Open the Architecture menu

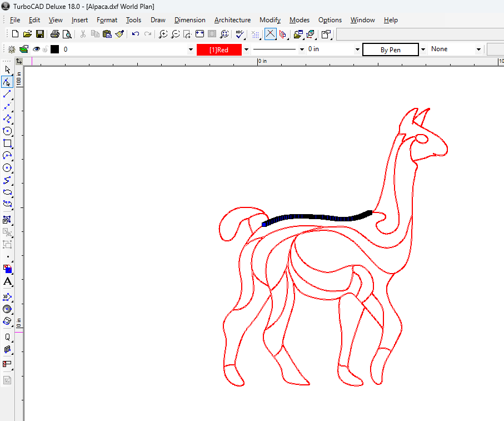coord(232,20)
